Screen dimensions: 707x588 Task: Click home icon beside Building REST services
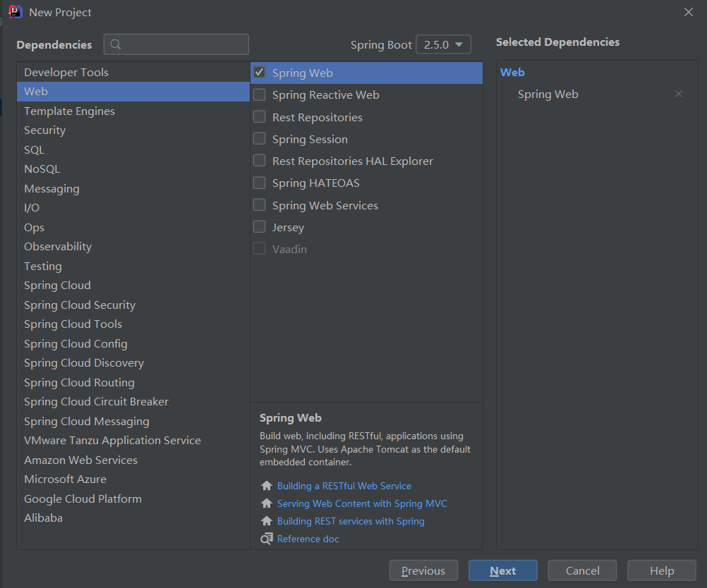(266, 521)
